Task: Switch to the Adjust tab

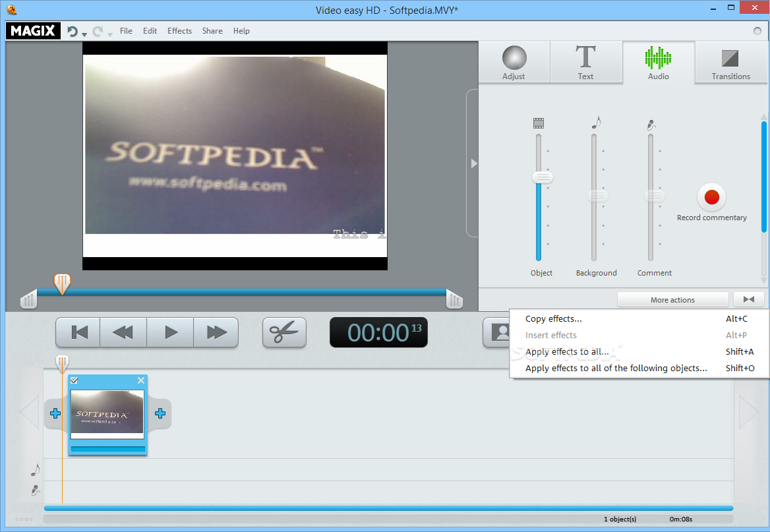Action: click(x=514, y=62)
